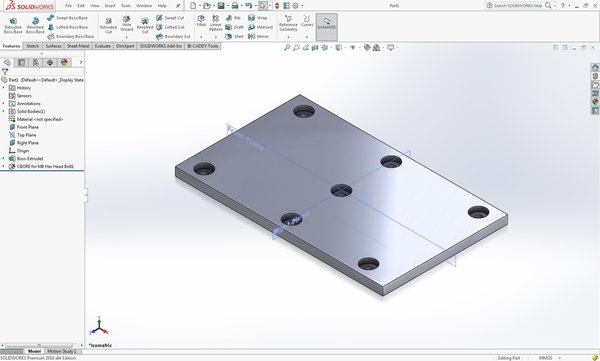Expand the Boss-Extrude1 feature node
This screenshot has height=361, width=600.
pos(4,158)
